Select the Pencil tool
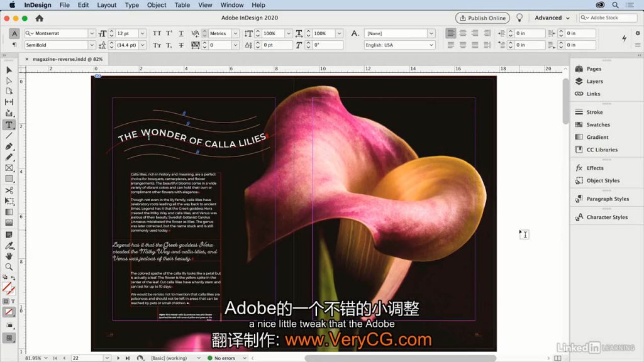This screenshot has height=362, width=644. (9, 157)
